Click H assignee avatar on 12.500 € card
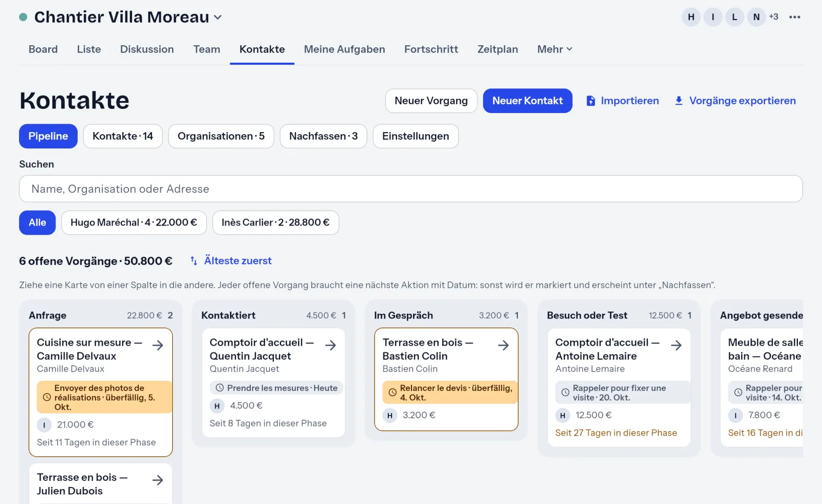This screenshot has height=504, width=822. (563, 416)
